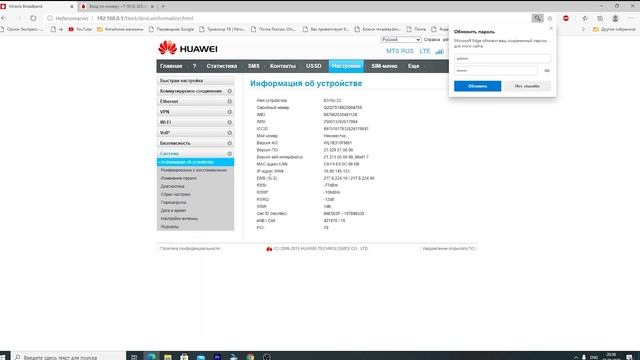
Task: Go back with browser back arrow
Action: pyautogui.click(x=4, y=18)
